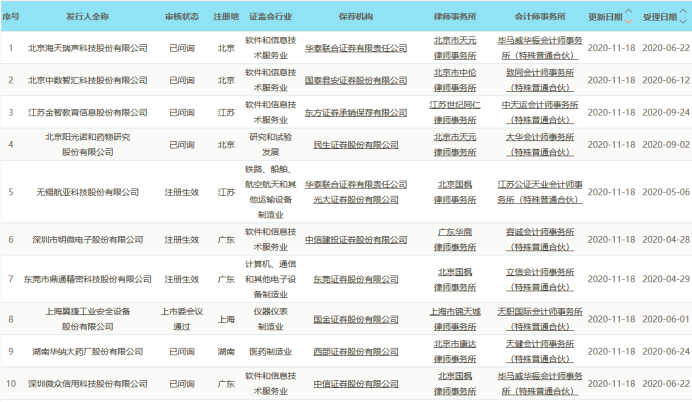Screen dimensions: 692x402
Task: Sort 更新日期 ascending with up arrow
Action: (628, 12)
